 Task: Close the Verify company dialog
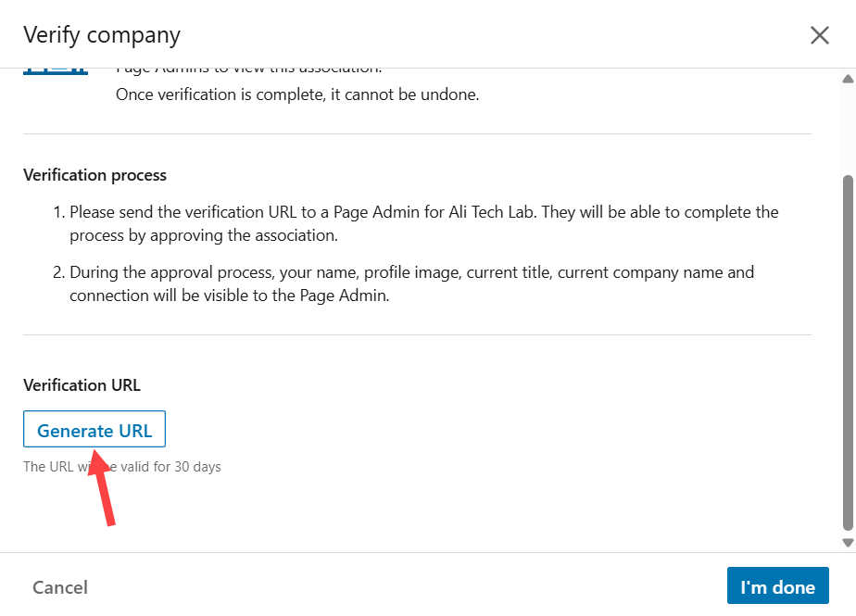(x=819, y=35)
